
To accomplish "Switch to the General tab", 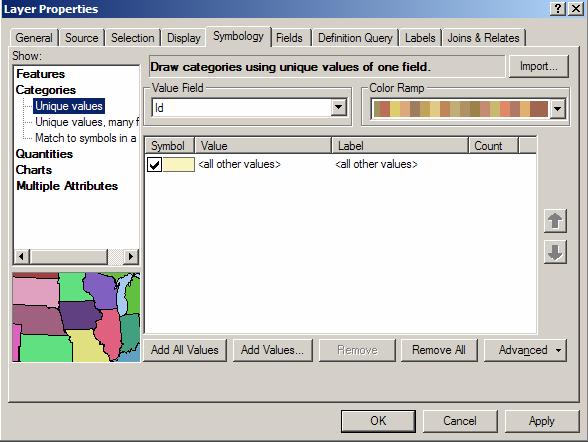I will [34, 38].
